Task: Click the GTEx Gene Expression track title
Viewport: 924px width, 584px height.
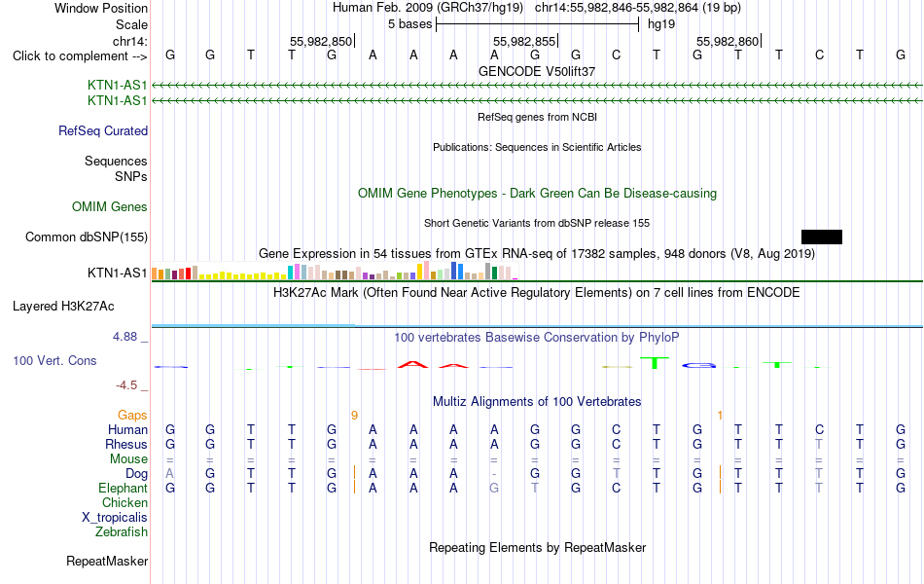Action: (537, 254)
